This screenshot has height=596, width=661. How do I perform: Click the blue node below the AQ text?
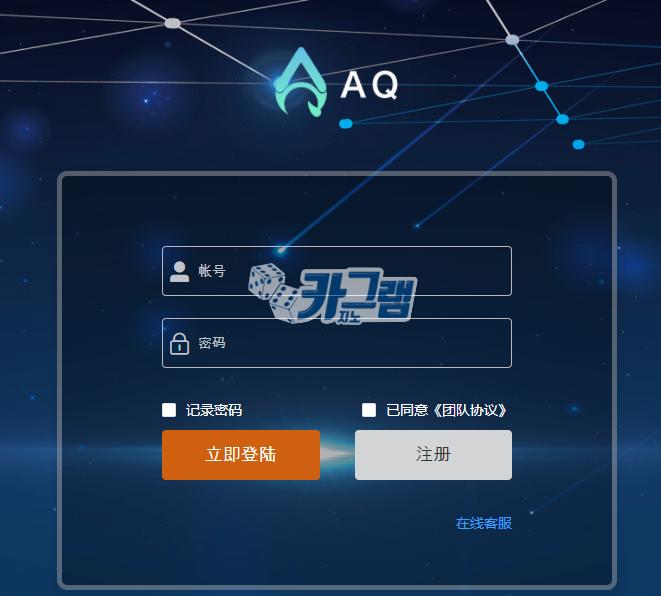click(x=346, y=123)
